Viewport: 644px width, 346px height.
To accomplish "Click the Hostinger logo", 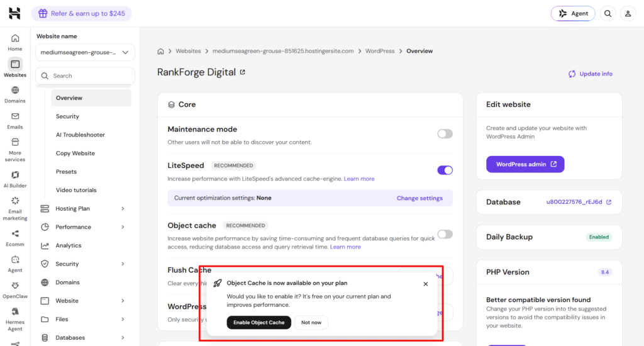I will click(x=14, y=13).
